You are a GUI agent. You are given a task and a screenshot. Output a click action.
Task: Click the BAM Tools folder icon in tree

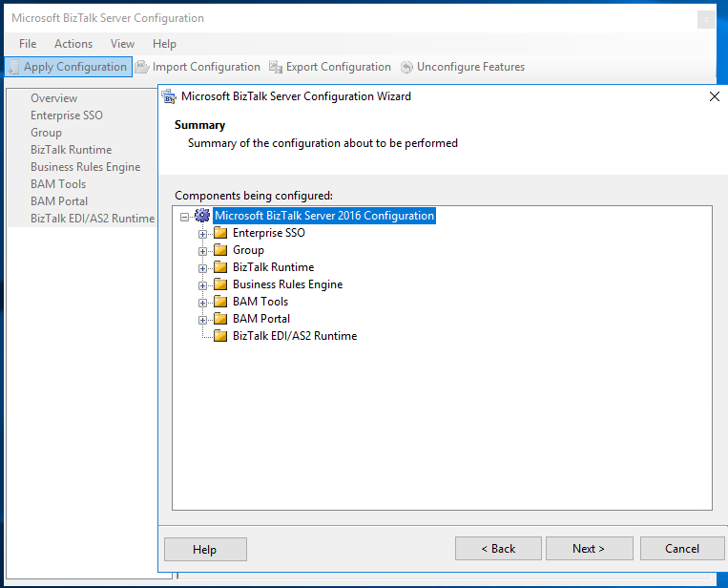point(220,302)
